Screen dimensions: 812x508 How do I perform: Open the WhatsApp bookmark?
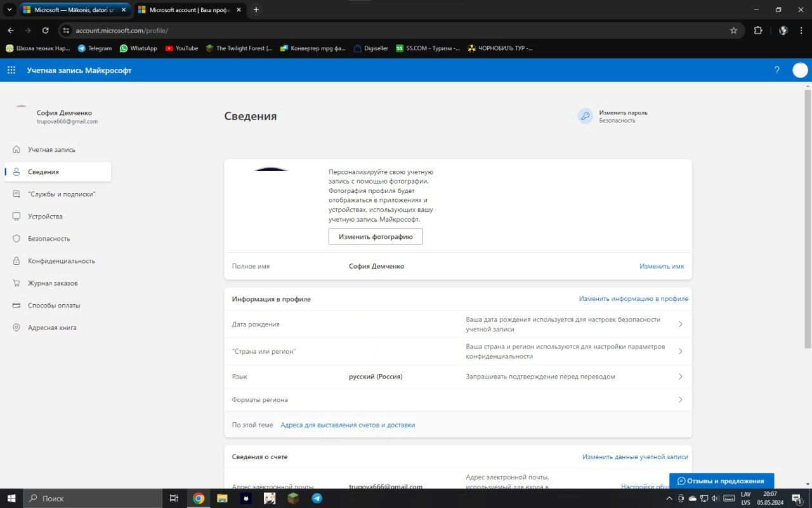(138, 48)
